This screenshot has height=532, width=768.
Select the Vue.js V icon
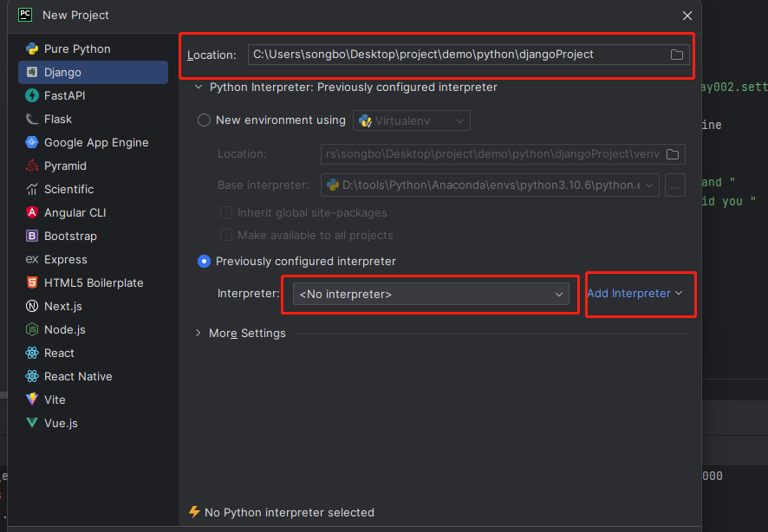[32, 423]
